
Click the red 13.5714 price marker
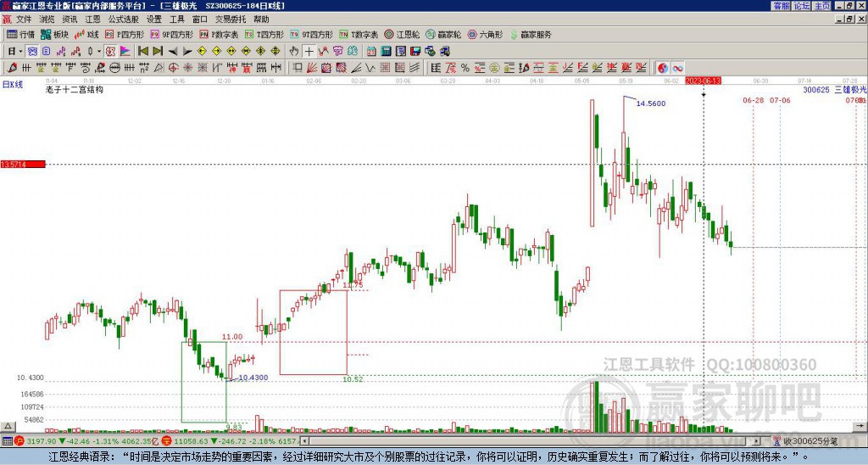pos(23,165)
